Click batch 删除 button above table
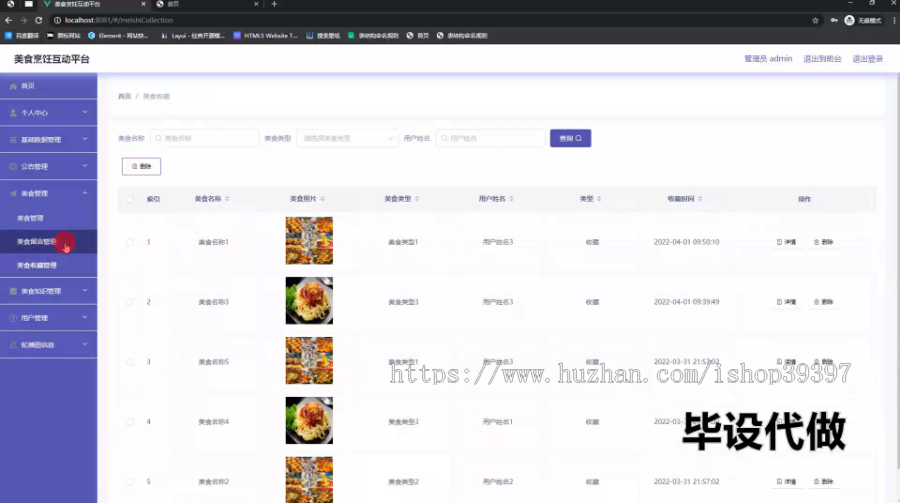This screenshot has width=900, height=503. (x=141, y=167)
